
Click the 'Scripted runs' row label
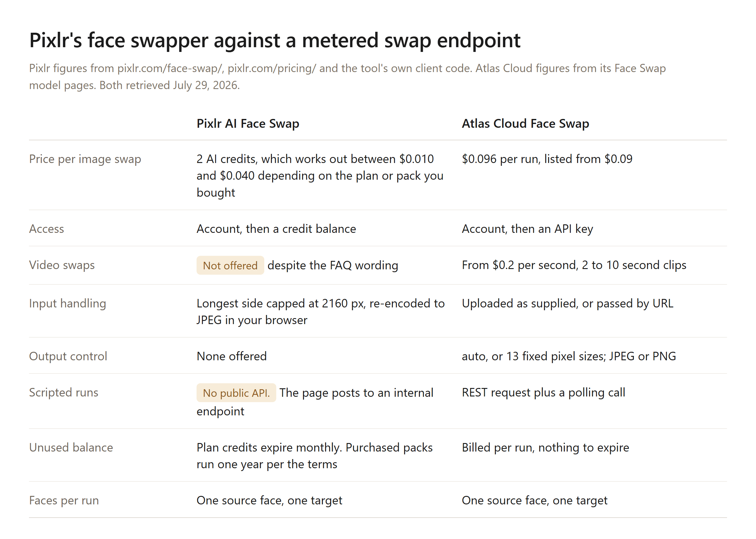64,392
